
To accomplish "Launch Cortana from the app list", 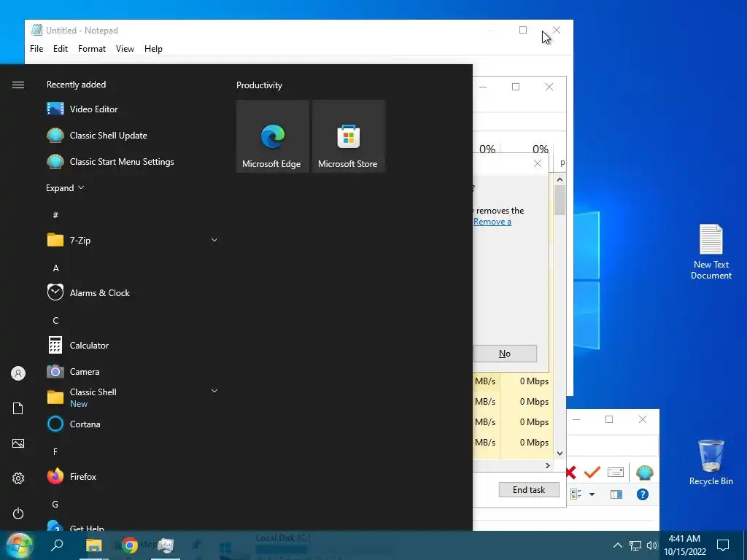I will [x=74, y=424].
